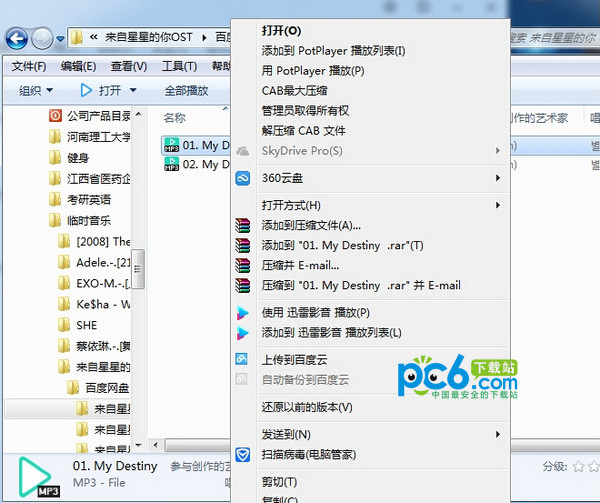The width and height of the screenshot is (600, 503).
Task: Open the 查看(V) menu
Action: click(129, 67)
